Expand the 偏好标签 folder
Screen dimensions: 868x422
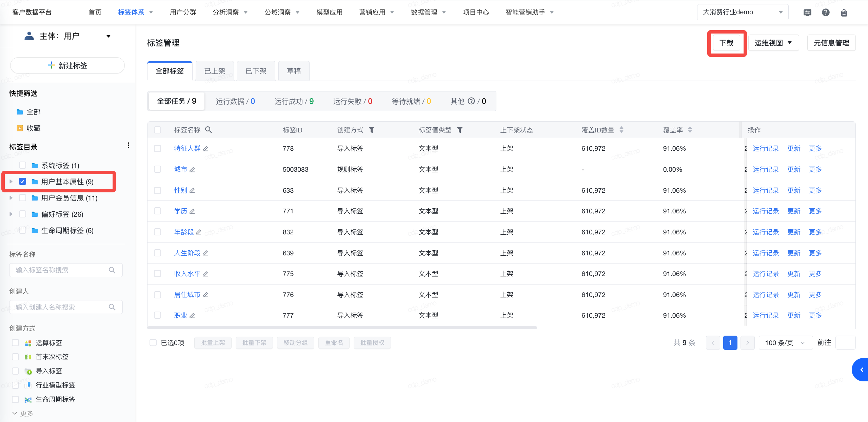pos(11,214)
